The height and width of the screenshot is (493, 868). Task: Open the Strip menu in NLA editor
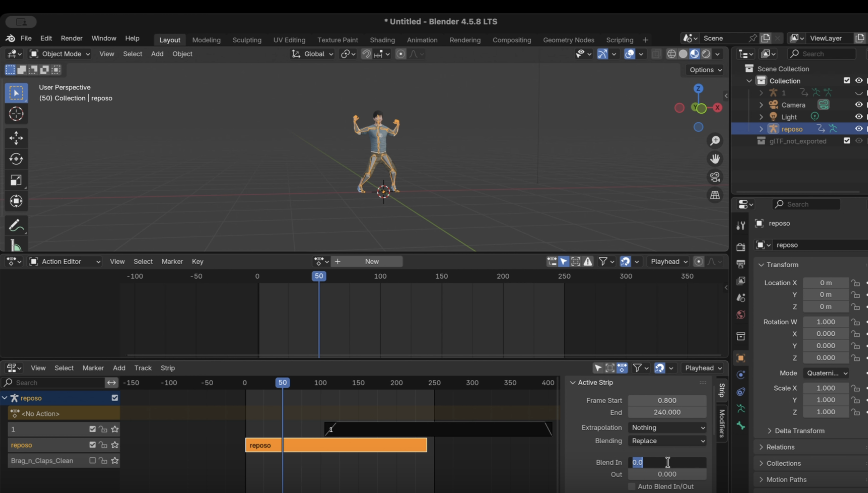167,368
